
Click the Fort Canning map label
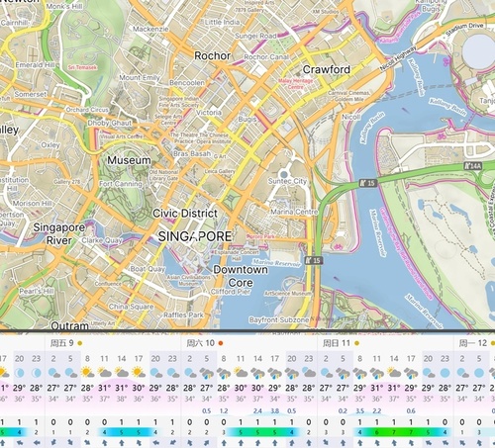coord(121,184)
